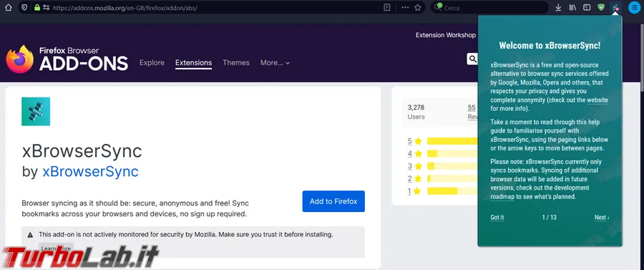The image size is (644, 270).
Task: Open the roadmap link in the welcome panel
Action: tap(503, 197)
